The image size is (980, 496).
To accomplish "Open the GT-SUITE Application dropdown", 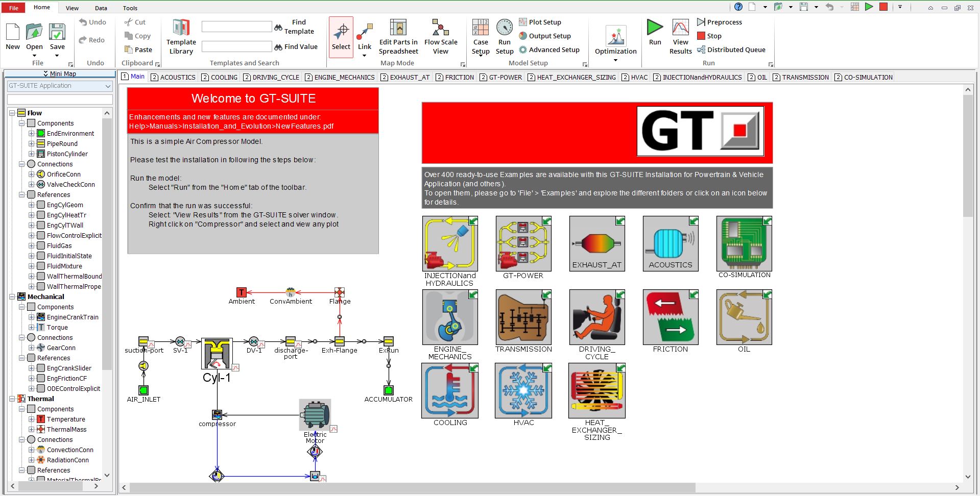I will pos(108,86).
